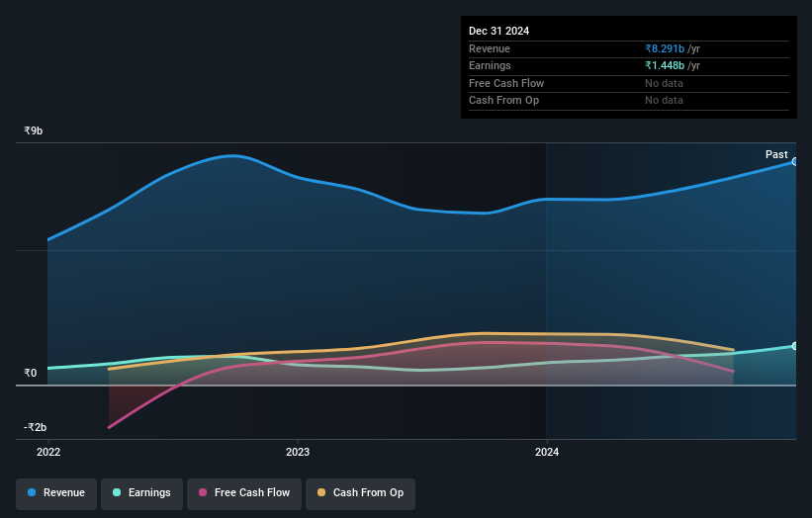This screenshot has height=518, width=812.
Task: Click the Earnings row label in tooltip
Action: click(x=490, y=65)
